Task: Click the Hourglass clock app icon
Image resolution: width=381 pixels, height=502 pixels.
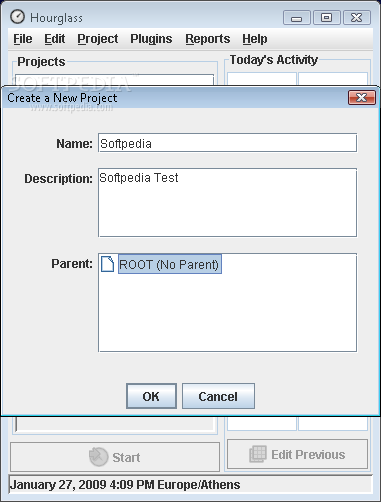Action: click(x=17, y=17)
